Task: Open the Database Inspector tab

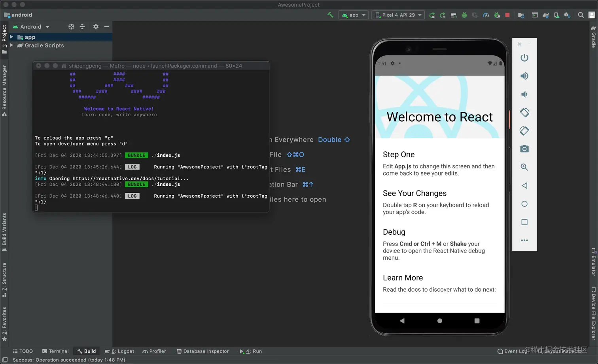Action: pos(202,351)
